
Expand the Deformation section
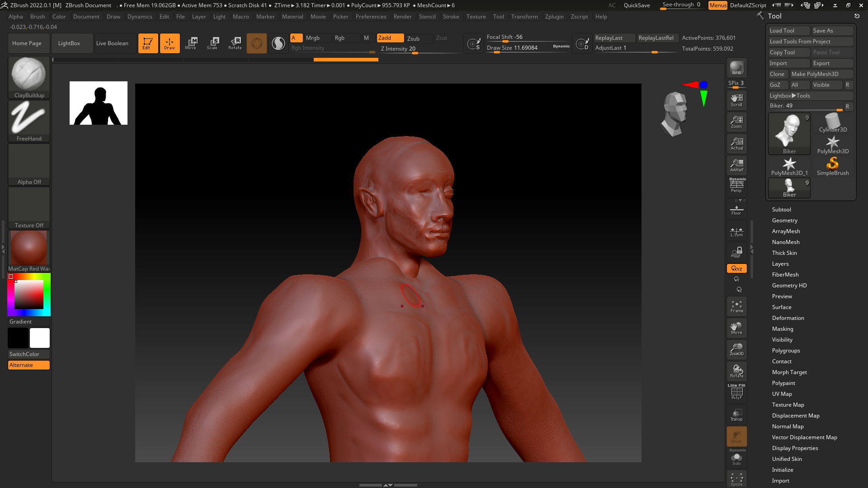[788, 318]
